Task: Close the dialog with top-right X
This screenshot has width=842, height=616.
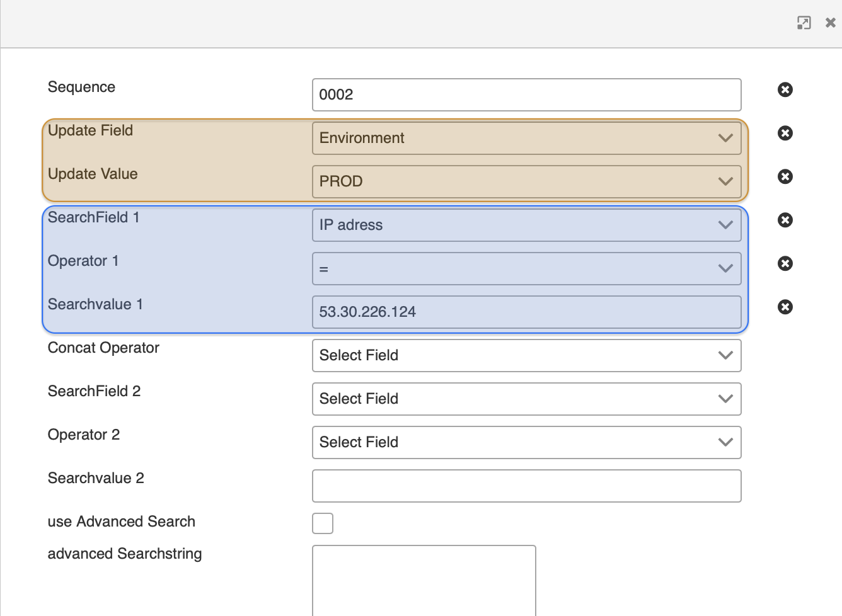Action: click(830, 23)
